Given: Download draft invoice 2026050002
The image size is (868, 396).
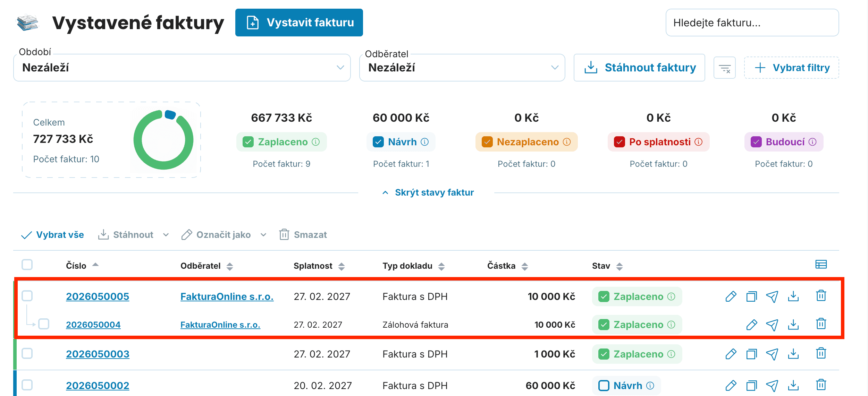Looking at the screenshot, I should coord(793,386).
